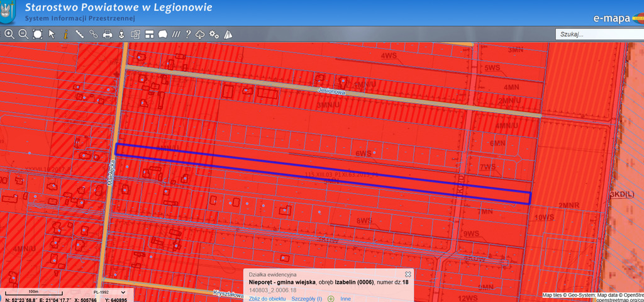Close the 'Działka ewidencyjna' popup
This screenshot has height=302, width=644.
[x=408, y=274]
